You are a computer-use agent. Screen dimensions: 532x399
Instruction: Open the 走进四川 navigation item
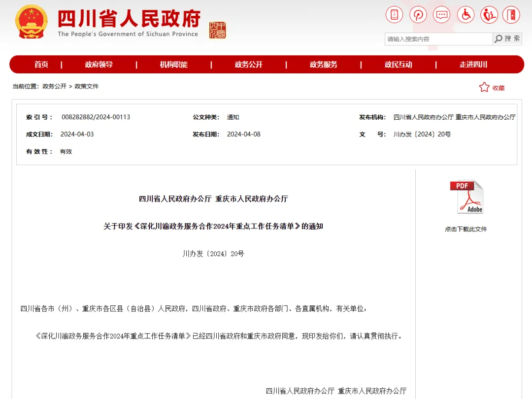[473, 65]
